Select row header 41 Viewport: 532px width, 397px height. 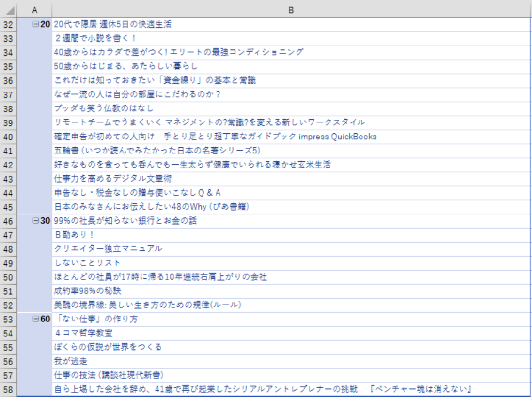click(x=9, y=151)
